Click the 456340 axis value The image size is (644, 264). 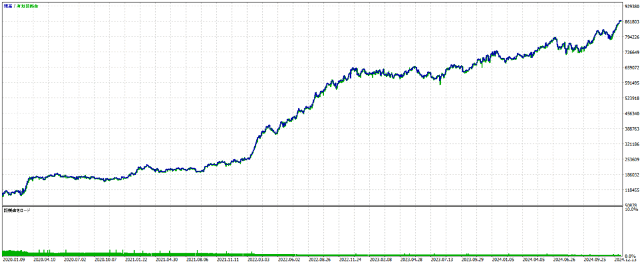point(632,113)
